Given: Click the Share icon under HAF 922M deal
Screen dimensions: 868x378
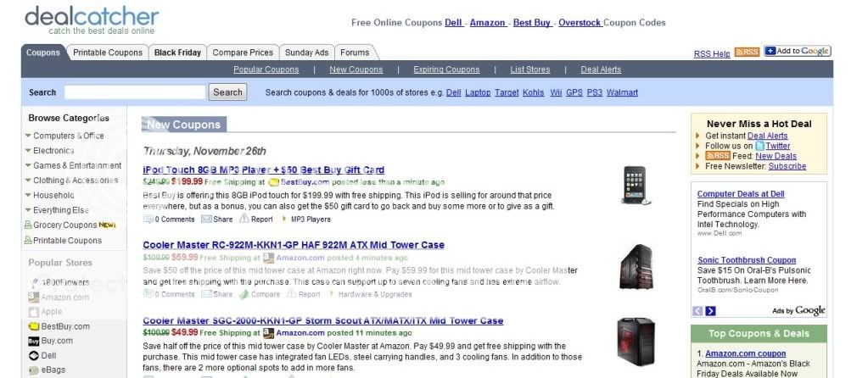Looking at the screenshot, I should pos(206,294).
